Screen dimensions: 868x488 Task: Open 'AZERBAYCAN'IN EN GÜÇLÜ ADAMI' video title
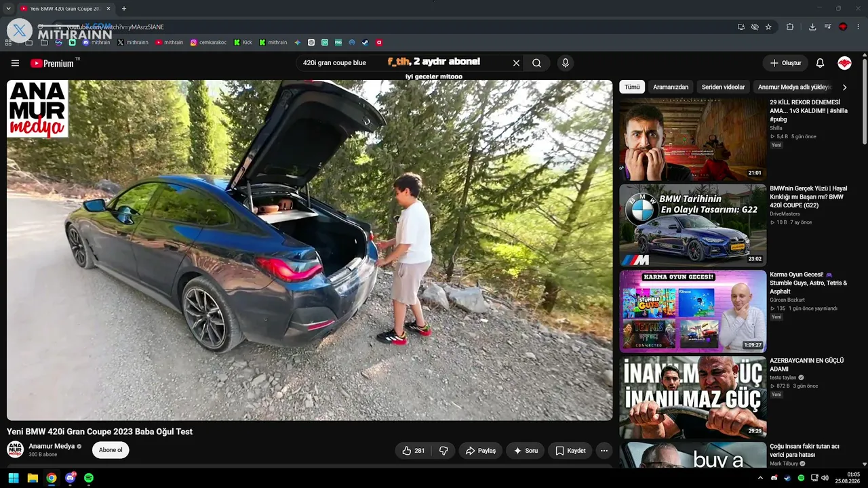(x=807, y=365)
